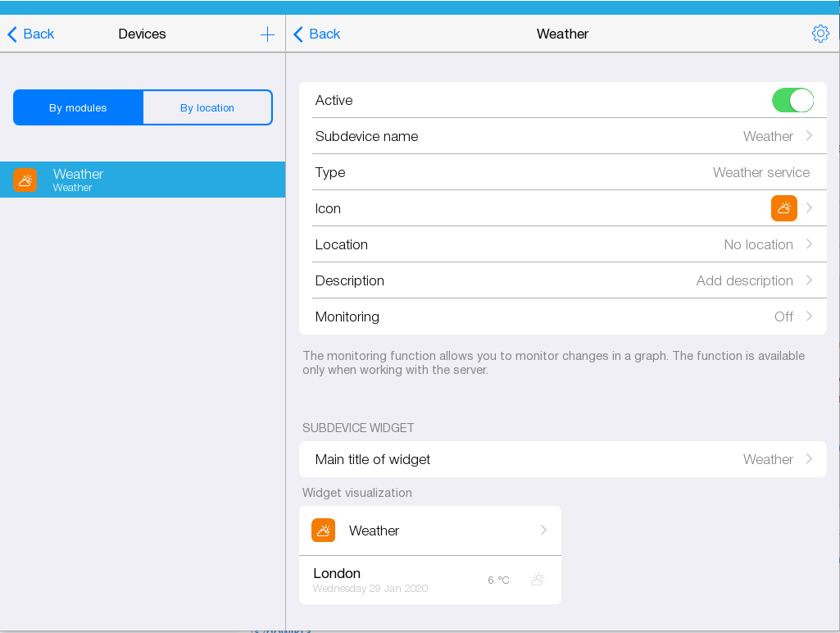840x633 pixels.
Task: Click the plus icon to add device
Action: pos(267,34)
